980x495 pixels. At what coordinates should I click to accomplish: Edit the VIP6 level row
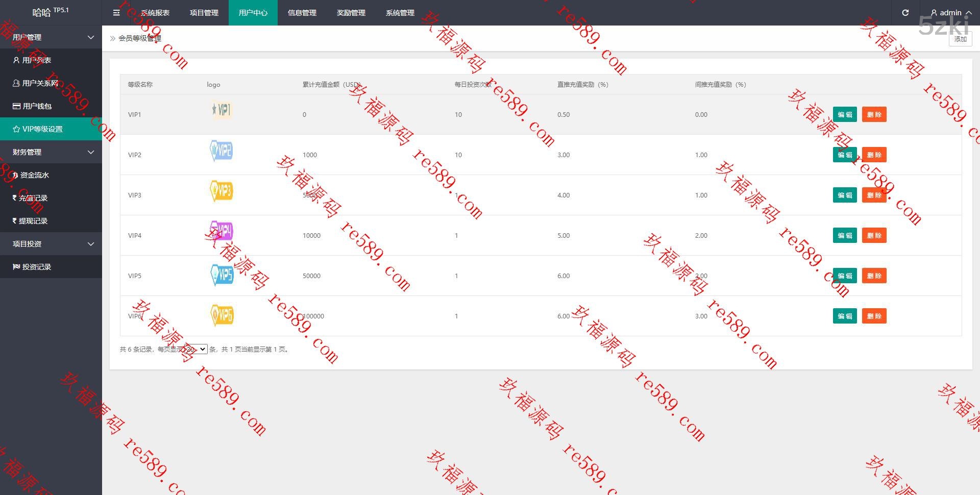click(x=845, y=316)
